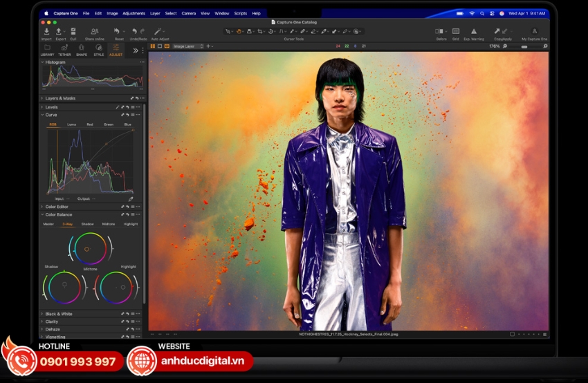The height and width of the screenshot is (383, 588).
Task: Show the Grid overlay
Action: pos(456,32)
